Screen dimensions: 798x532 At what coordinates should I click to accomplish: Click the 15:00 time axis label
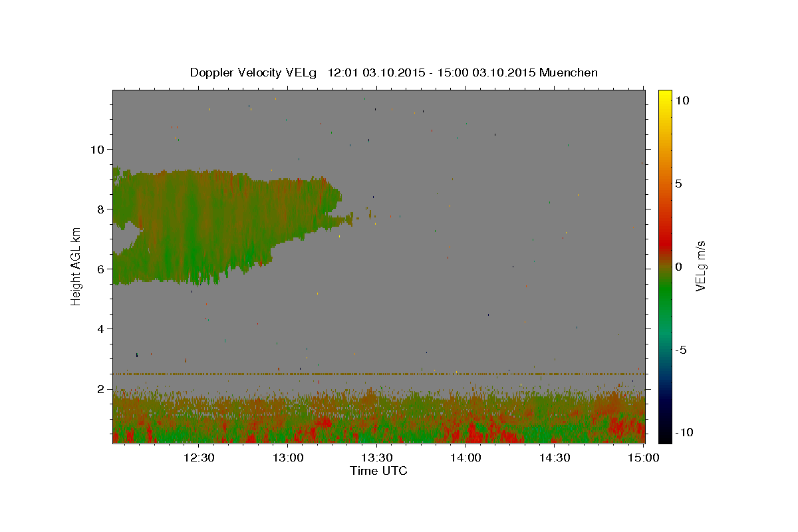[644, 458]
